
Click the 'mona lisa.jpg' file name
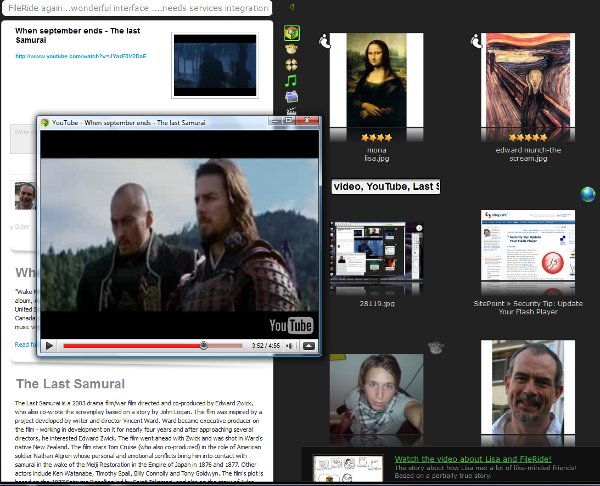point(377,154)
